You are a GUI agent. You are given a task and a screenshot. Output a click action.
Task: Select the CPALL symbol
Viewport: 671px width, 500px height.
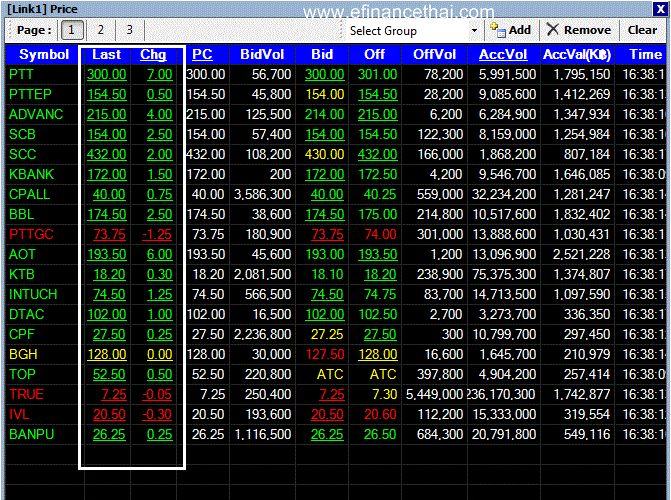30,194
